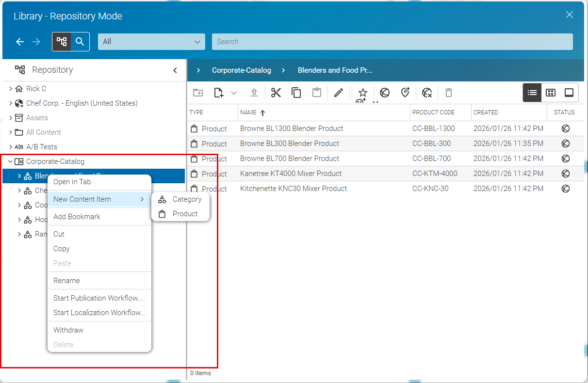Toggle the preview pane view button
The width and height of the screenshot is (588, 383).
pyautogui.click(x=569, y=93)
